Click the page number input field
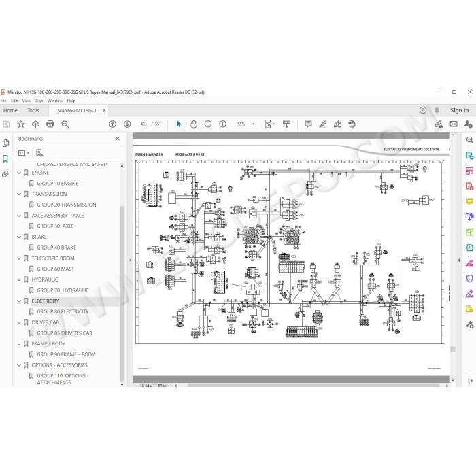476x476 pixels. pos(144,124)
